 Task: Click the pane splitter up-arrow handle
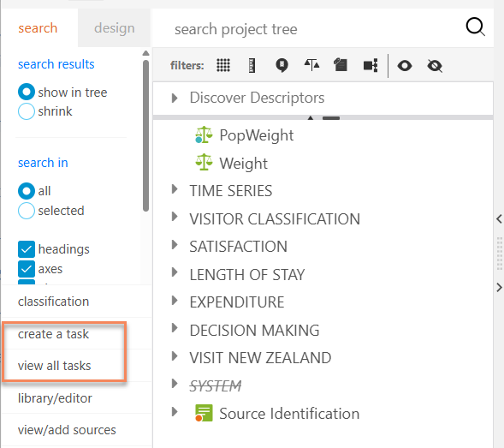(311, 118)
